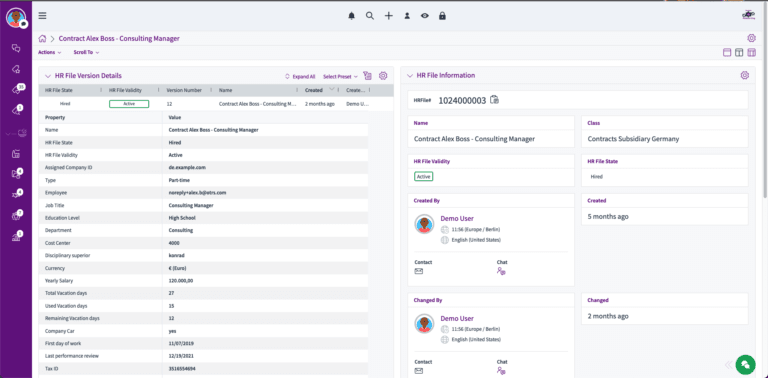
Task: Open the green floating chat button
Action: 745,364
